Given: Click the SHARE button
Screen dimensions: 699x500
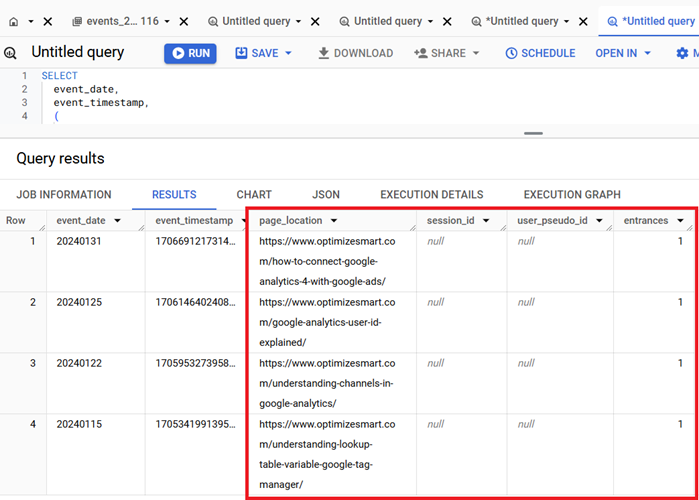Looking at the screenshot, I should coord(440,53).
